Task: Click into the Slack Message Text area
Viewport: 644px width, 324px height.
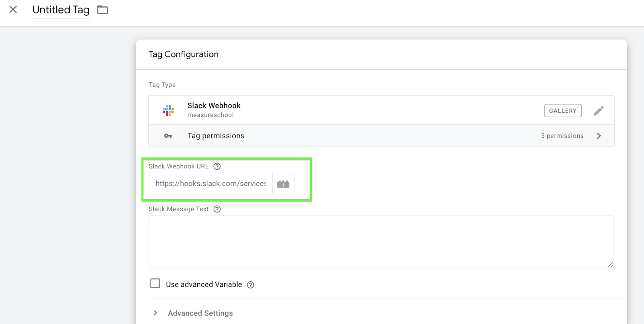Action: pyautogui.click(x=381, y=242)
